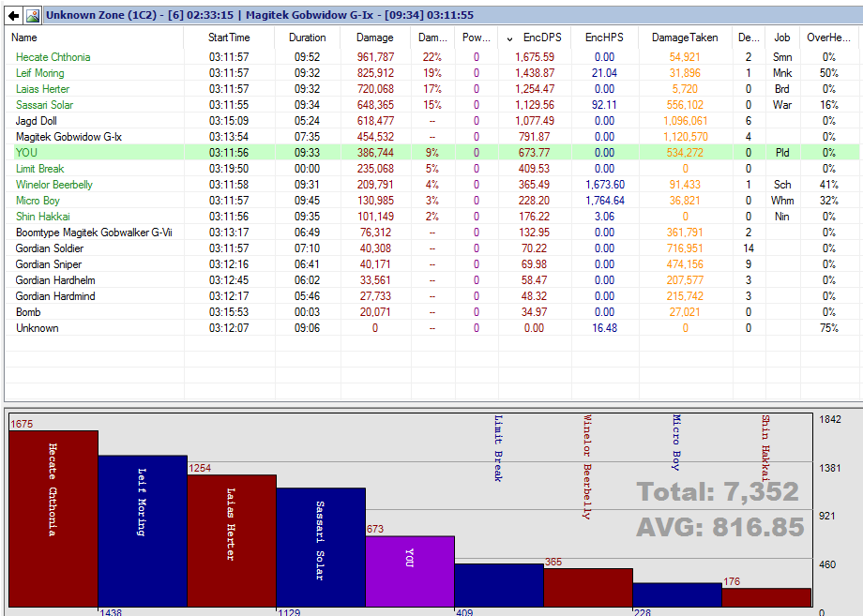Click the Shin Hakkai graph bar
The width and height of the screenshot is (863, 616).
(x=766, y=597)
